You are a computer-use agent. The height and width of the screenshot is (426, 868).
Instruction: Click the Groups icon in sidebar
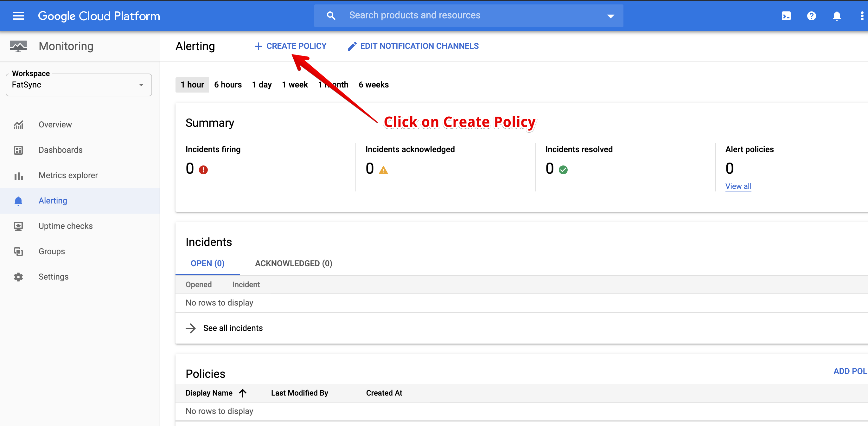pyautogui.click(x=18, y=251)
